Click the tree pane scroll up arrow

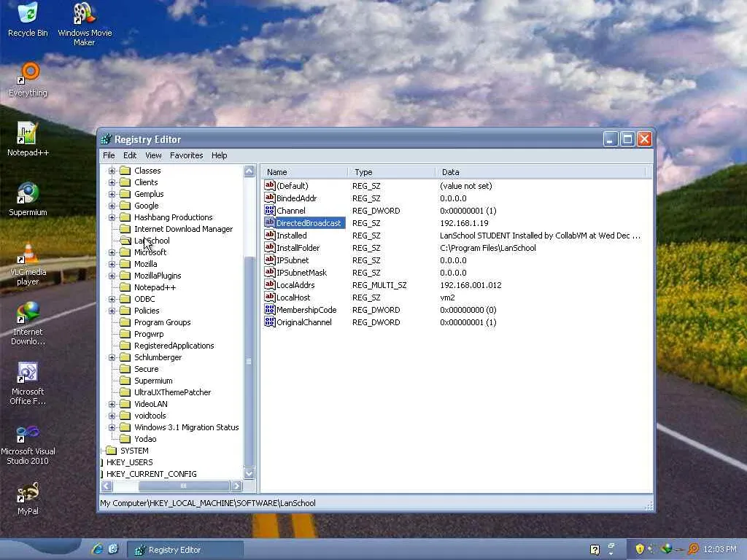249,171
